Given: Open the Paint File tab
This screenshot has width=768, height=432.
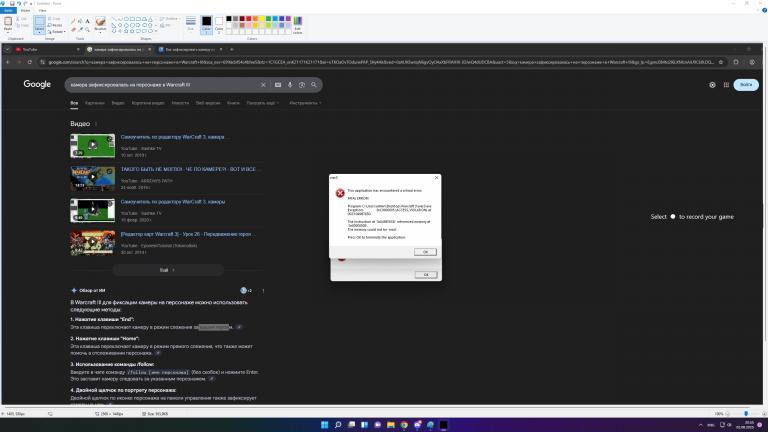Looking at the screenshot, I should pyautogui.click(x=8, y=10).
